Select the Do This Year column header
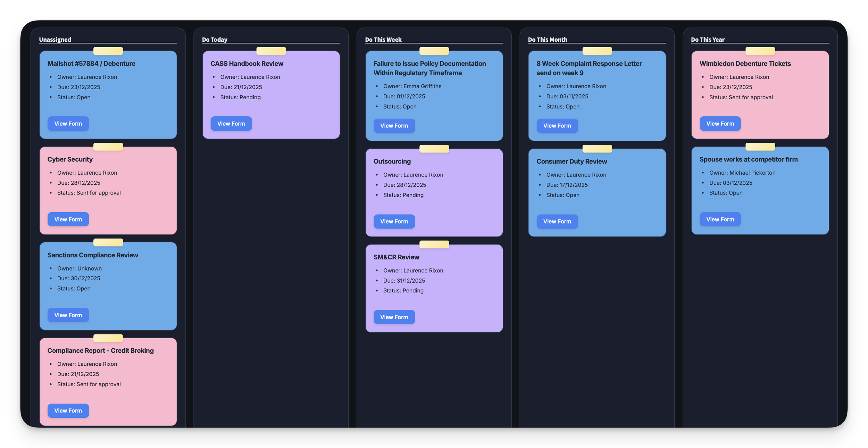Image resolution: width=868 pixels, height=448 pixels. (x=708, y=40)
